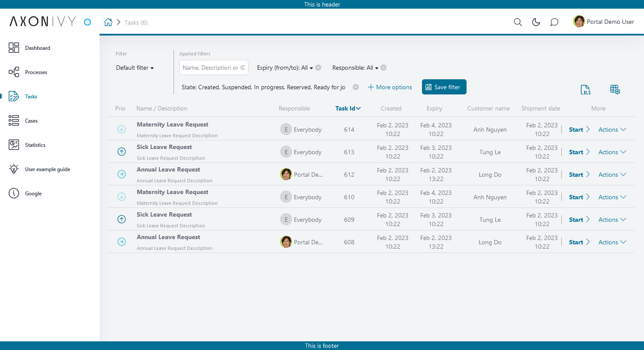The image size is (644, 350).
Task: Open the Default filter dropdown
Action: pos(135,68)
